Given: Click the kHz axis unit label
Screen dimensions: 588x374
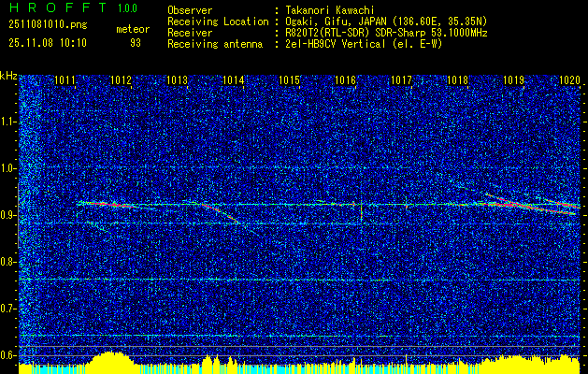Looking at the screenshot, I should click(x=8, y=76).
